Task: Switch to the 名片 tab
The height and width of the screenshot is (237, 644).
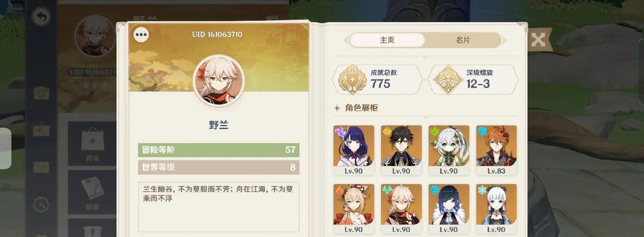Action: pyautogui.click(x=463, y=40)
